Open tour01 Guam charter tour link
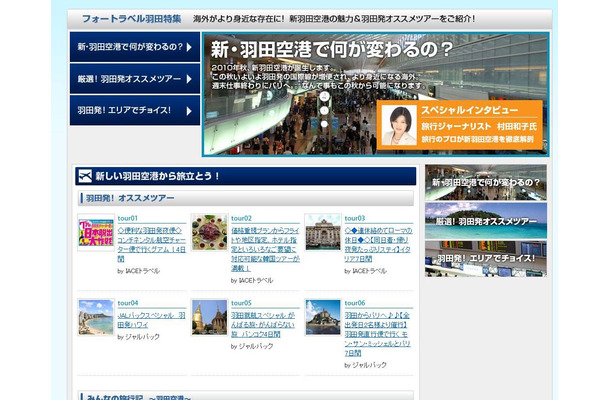The width and height of the screenshot is (610, 400). pyautogui.click(x=152, y=244)
